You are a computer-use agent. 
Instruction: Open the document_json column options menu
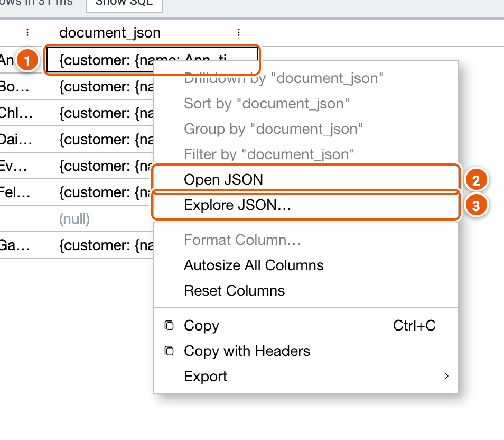(238, 32)
